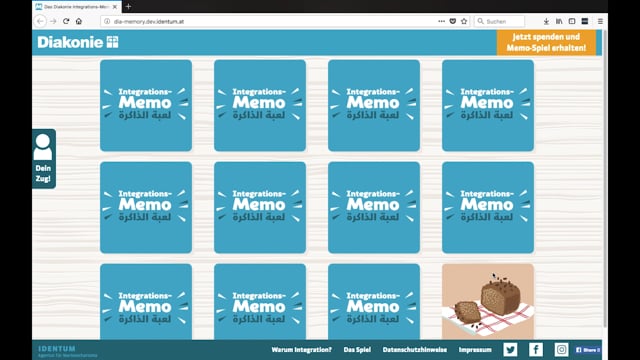Click the dark extension icon beside the menu

pyautogui.click(x=585, y=21)
